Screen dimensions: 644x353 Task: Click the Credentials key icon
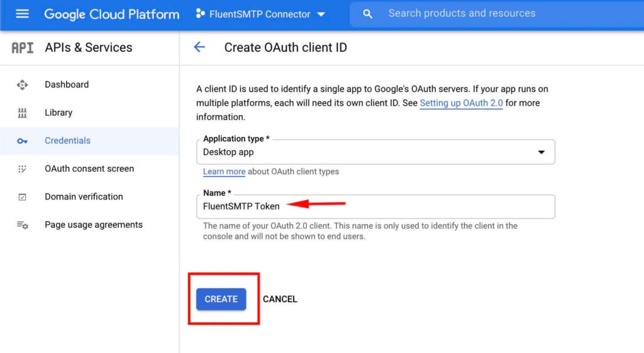(x=22, y=141)
